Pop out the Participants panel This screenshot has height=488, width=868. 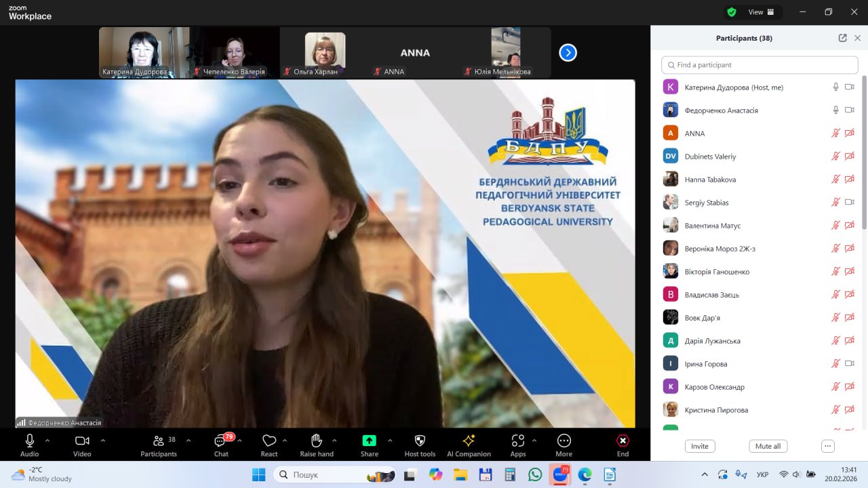tap(842, 38)
